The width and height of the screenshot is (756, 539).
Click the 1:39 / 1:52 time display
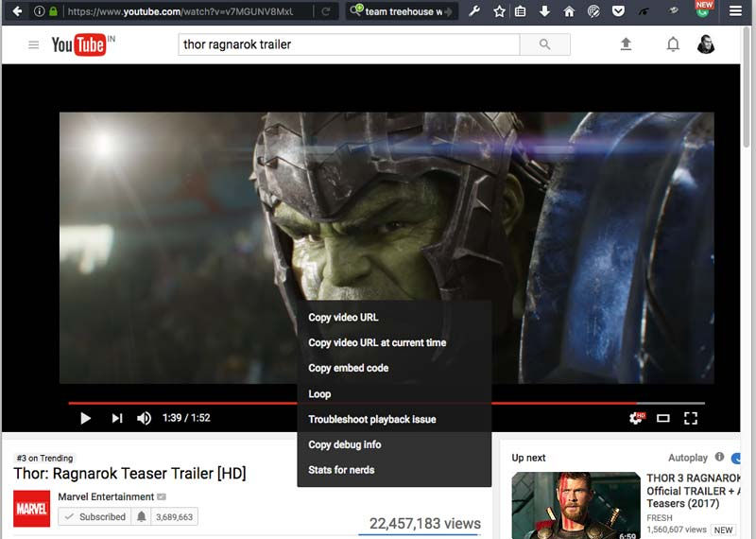[x=186, y=418]
